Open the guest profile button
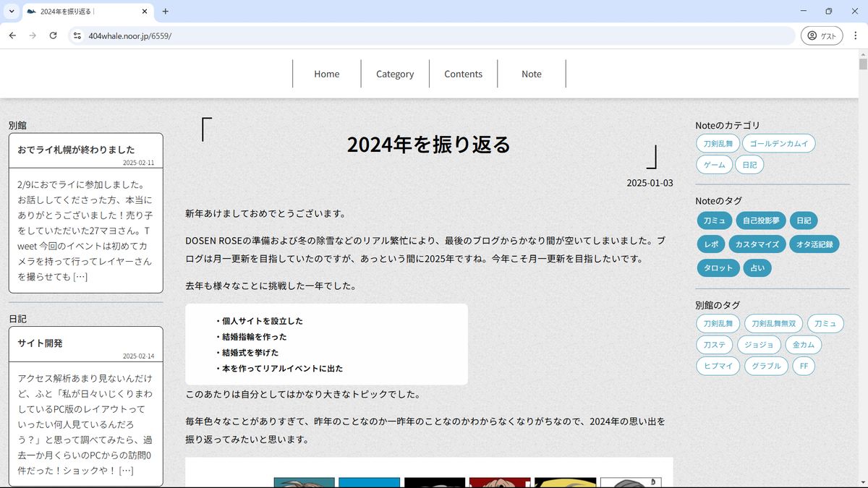Screen dimensions: 868x488 point(821,35)
